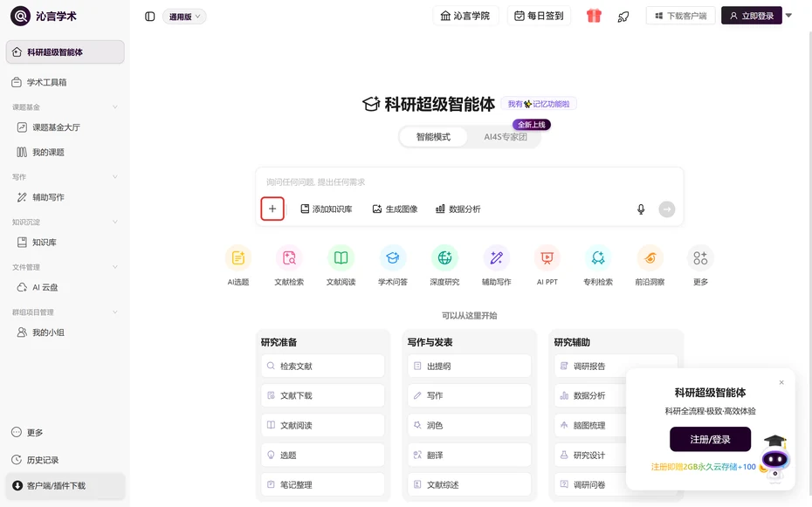812x507 pixels.
Task: Click 出提纲 under 写作与发表
Action: coord(469,366)
